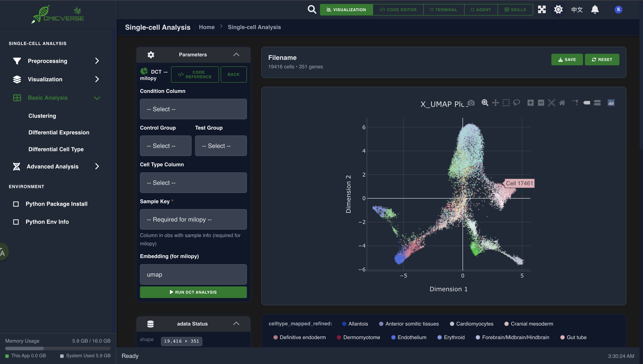The width and height of the screenshot is (643, 364).
Task: Collapse the Parameters panel
Action: (x=236, y=54)
